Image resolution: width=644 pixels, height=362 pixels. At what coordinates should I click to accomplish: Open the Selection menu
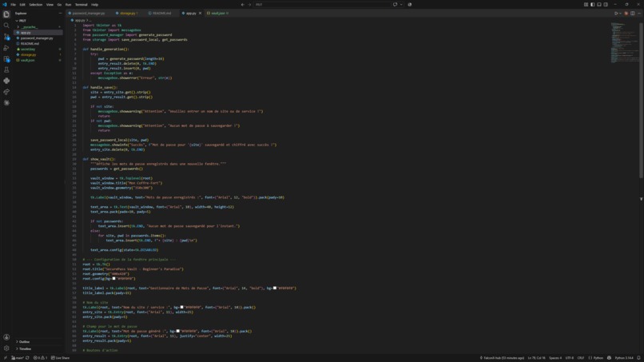36,5
